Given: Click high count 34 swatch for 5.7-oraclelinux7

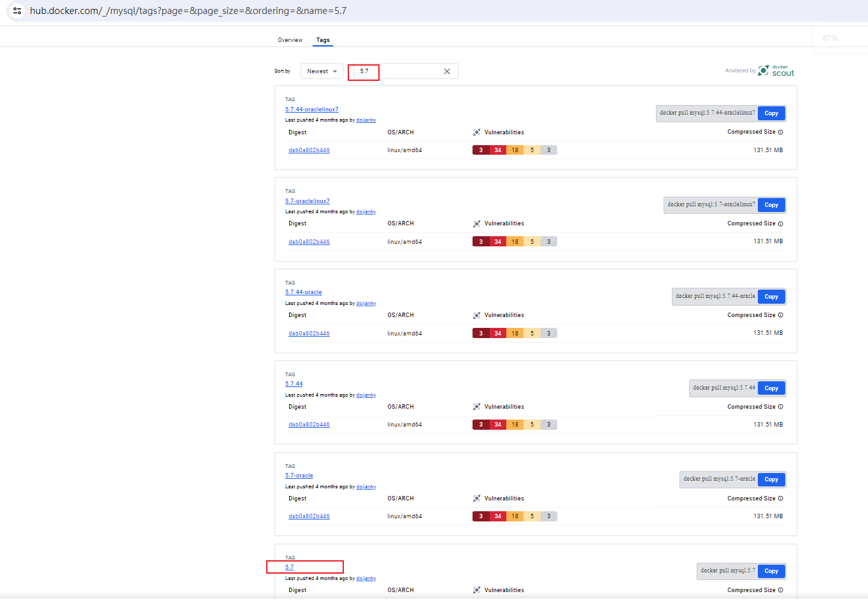Looking at the screenshot, I should 498,242.
